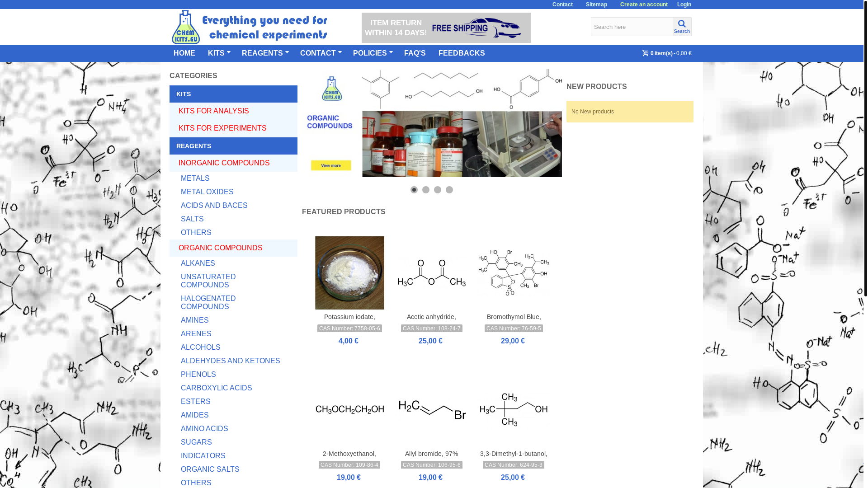The width and height of the screenshot is (868, 488).
Task: Select INORGANIC COMPOUNDS category
Action: (x=233, y=163)
